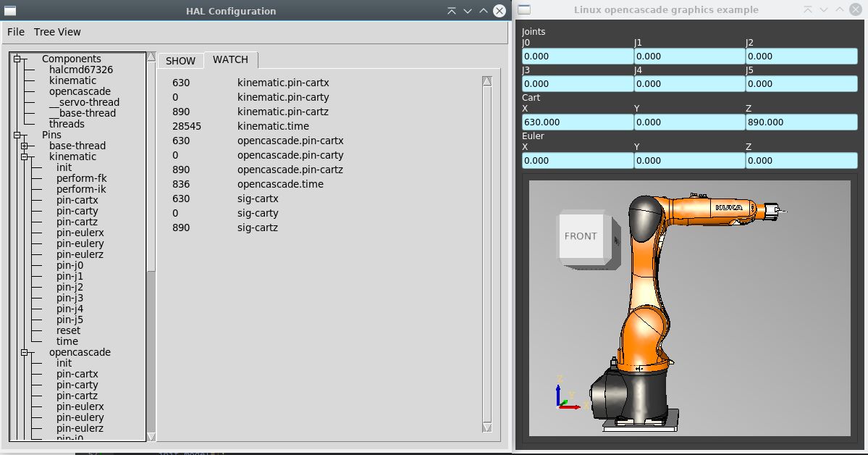Switch to the SHOW tab

pos(180,61)
